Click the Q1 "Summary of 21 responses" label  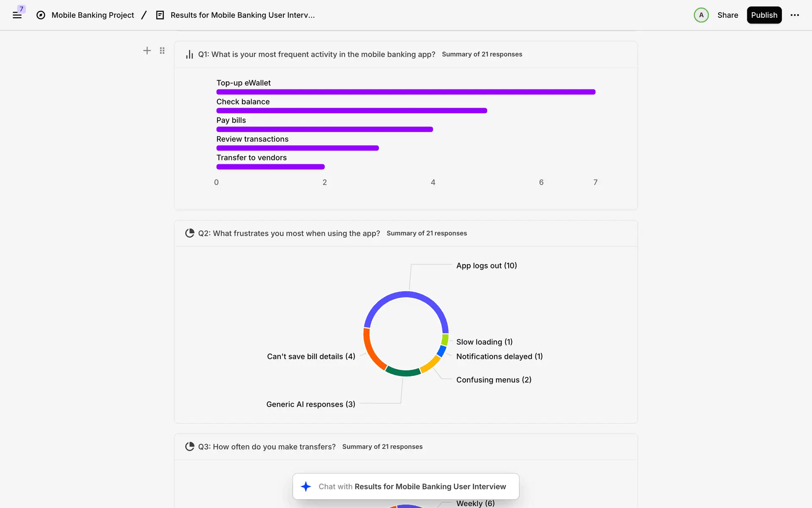[x=482, y=54]
